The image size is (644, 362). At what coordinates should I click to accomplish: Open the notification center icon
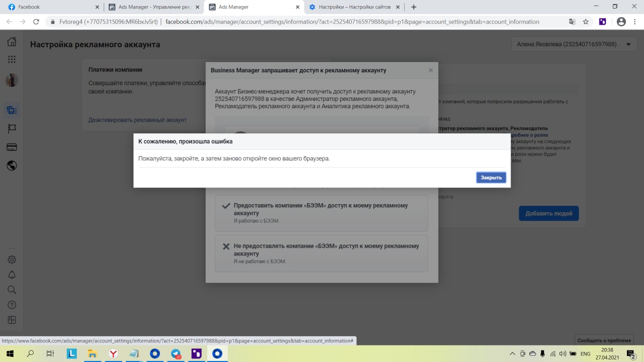pos(631,353)
